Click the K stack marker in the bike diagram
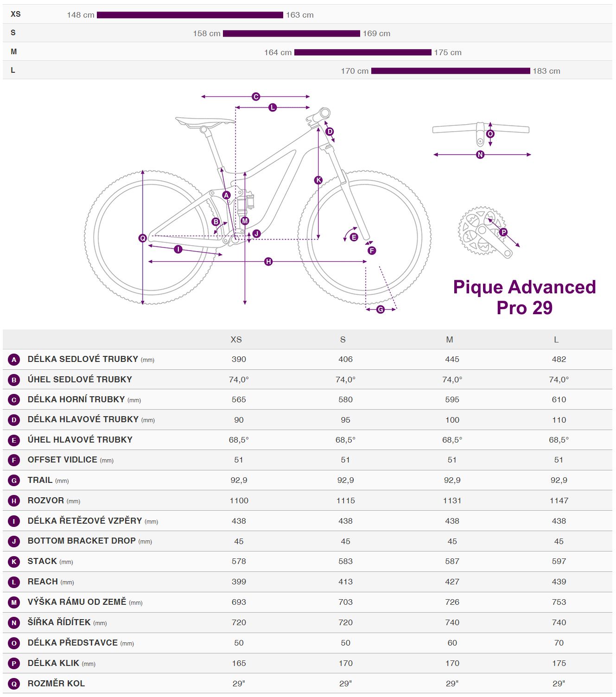616x697 pixels. (x=318, y=180)
